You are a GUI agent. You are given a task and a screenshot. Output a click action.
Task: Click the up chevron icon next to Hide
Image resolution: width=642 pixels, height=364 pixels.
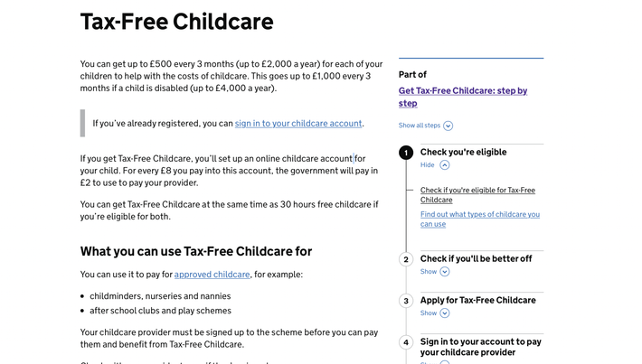tap(445, 165)
